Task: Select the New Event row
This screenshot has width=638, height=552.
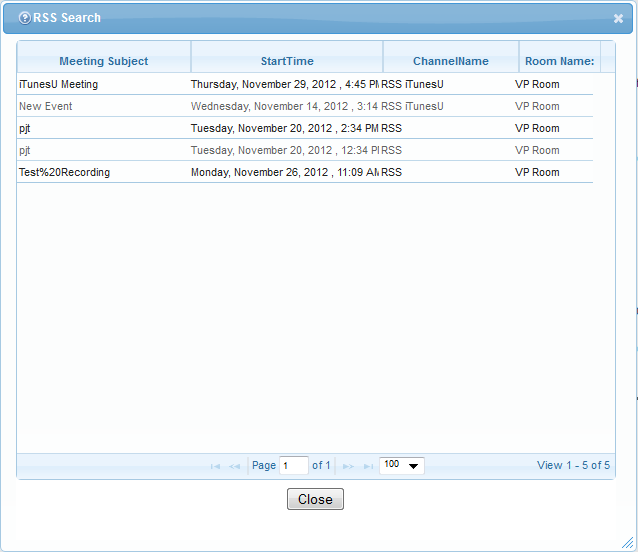Action: click(305, 106)
